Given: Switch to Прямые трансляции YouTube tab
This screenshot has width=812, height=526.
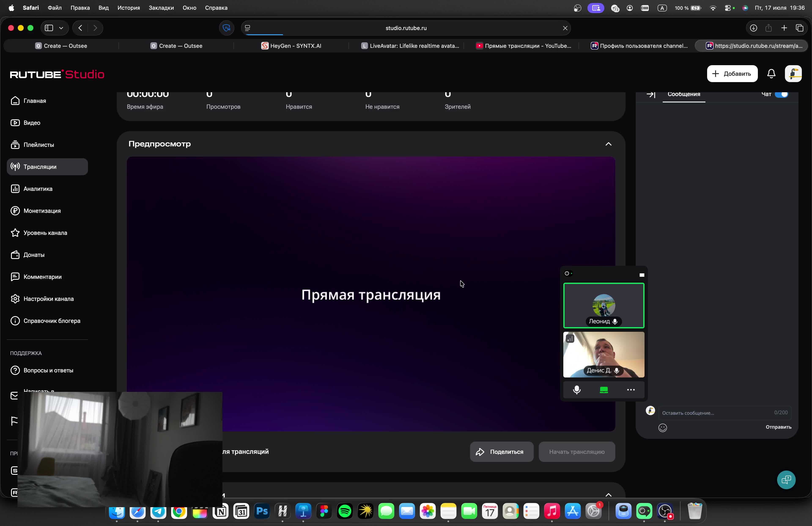Looking at the screenshot, I should pos(523,46).
